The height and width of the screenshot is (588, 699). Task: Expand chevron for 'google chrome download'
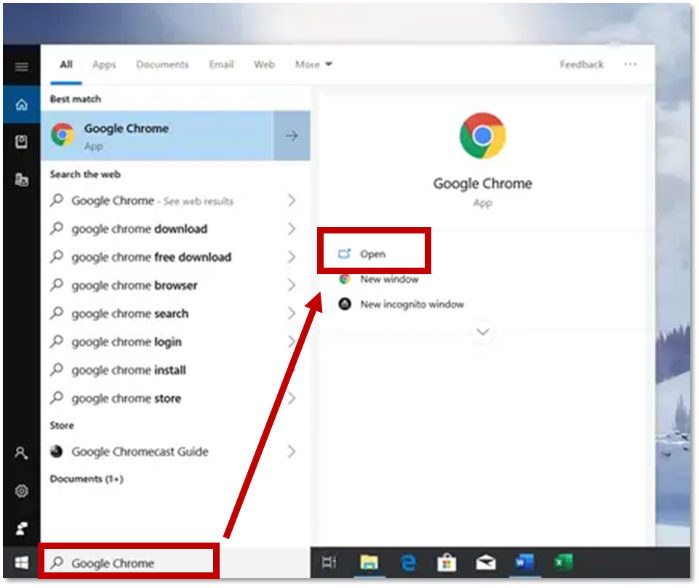292,229
